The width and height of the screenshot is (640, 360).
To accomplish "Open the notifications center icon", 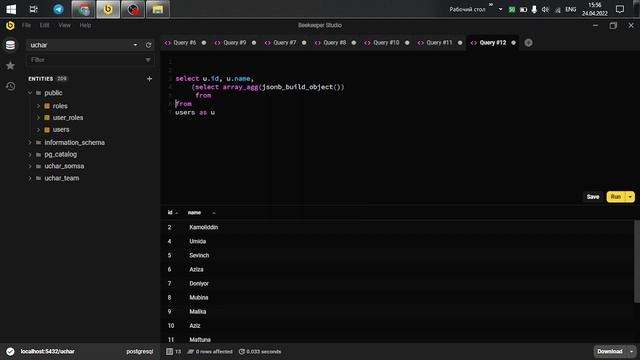I will point(620,9).
